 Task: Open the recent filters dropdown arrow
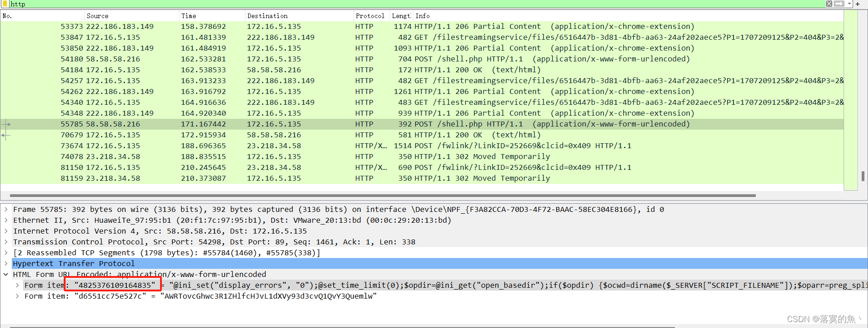click(849, 4)
